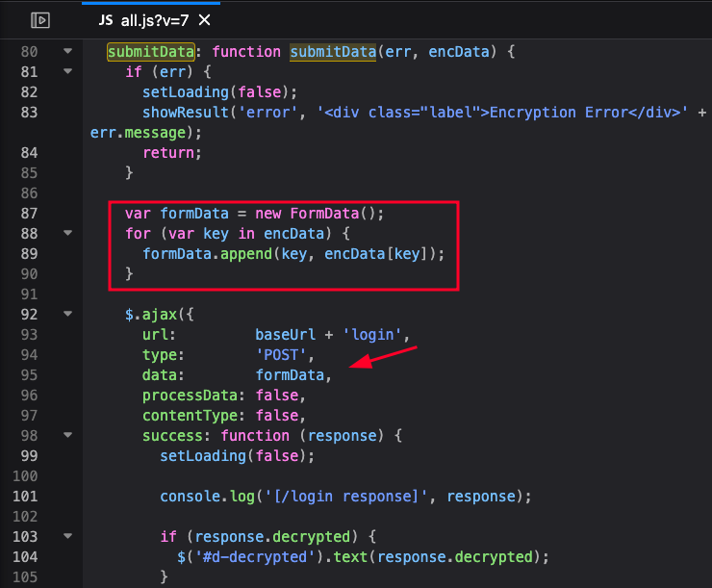Click the JS file type icon in tab

[106, 20]
